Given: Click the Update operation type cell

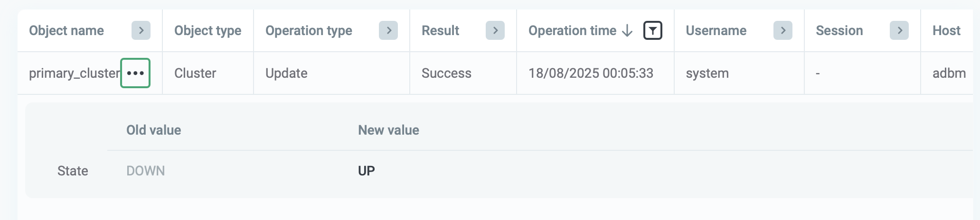Looking at the screenshot, I should pos(286,73).
